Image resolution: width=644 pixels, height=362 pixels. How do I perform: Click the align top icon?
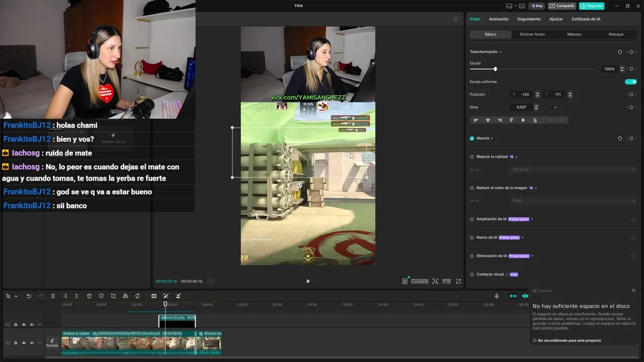pos(511,120)
